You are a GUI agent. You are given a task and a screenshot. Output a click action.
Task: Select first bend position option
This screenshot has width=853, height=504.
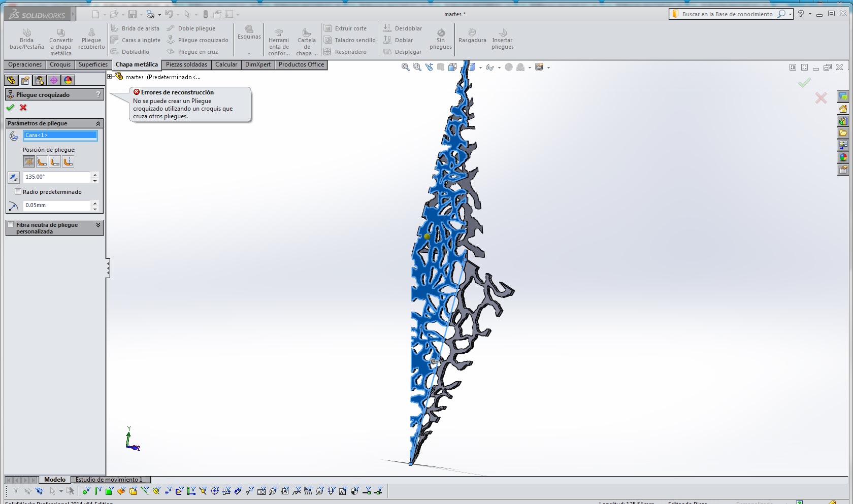[x=29, y=161]
